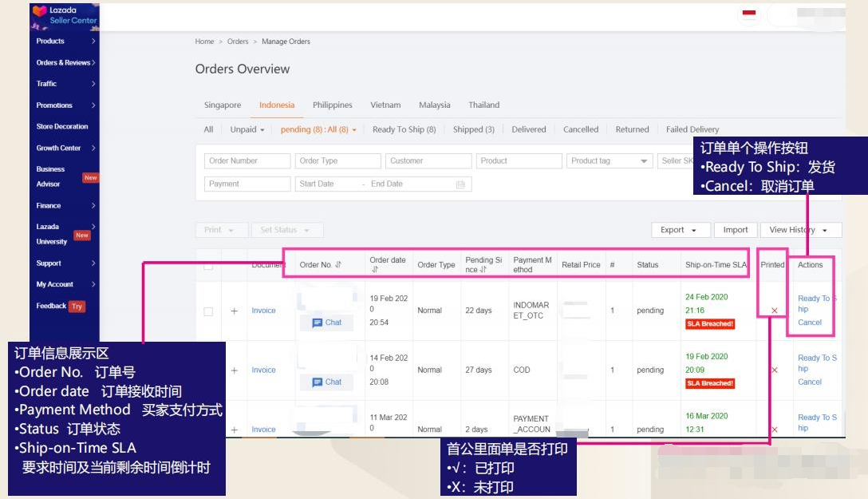Image resolution: width=868 pixels, height=499 pixels.
Task: Click the Try badge next to Feedback
Action: click(x=77, y=307)
